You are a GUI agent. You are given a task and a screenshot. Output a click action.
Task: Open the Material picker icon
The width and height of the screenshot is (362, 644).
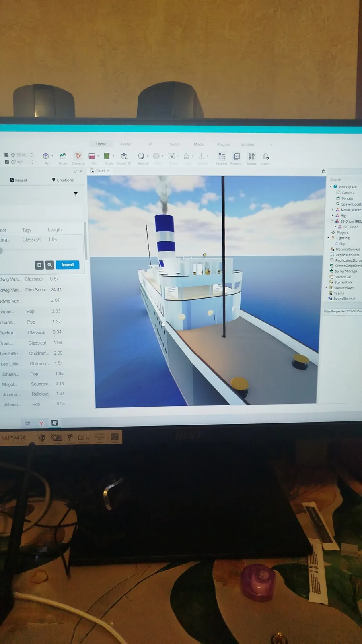[141, 156]
